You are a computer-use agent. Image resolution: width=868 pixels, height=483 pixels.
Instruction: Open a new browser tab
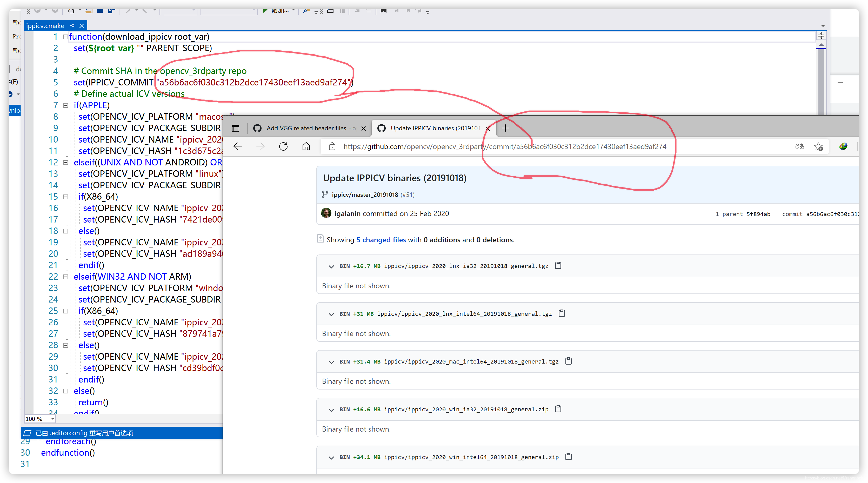[x=505, y=128]
